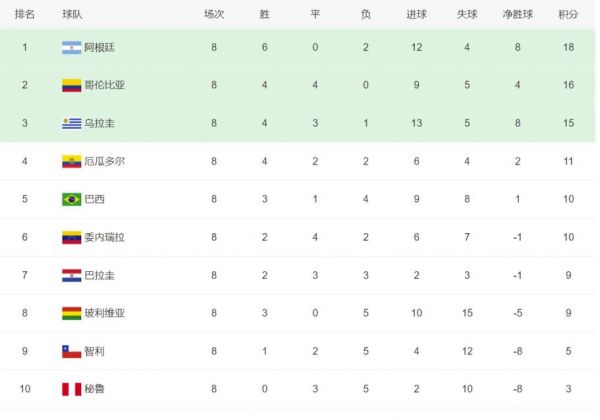Viewport: 600px width, 420px height.
Task: Open team name 巴西
Action: click(x=95, y=199)
